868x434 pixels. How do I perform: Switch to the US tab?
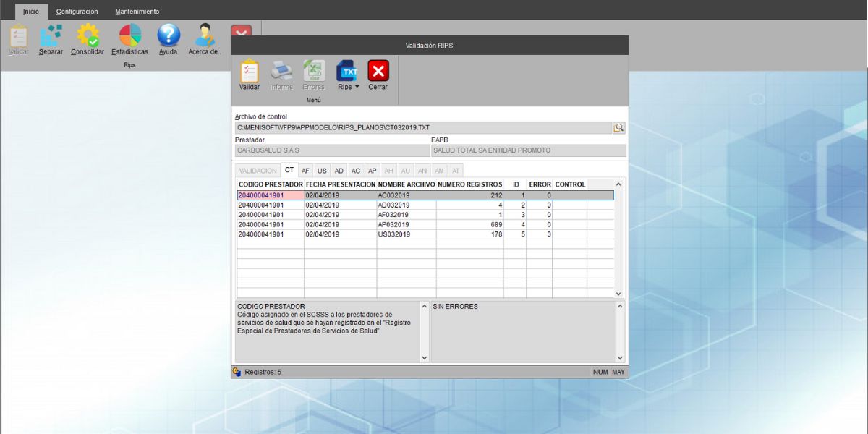tap(322, 171)
